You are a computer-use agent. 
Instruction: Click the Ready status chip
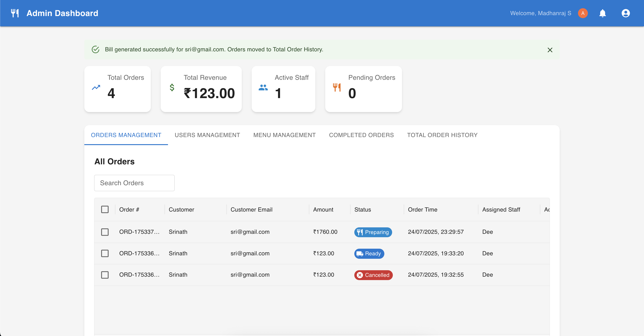coord(369,253)
